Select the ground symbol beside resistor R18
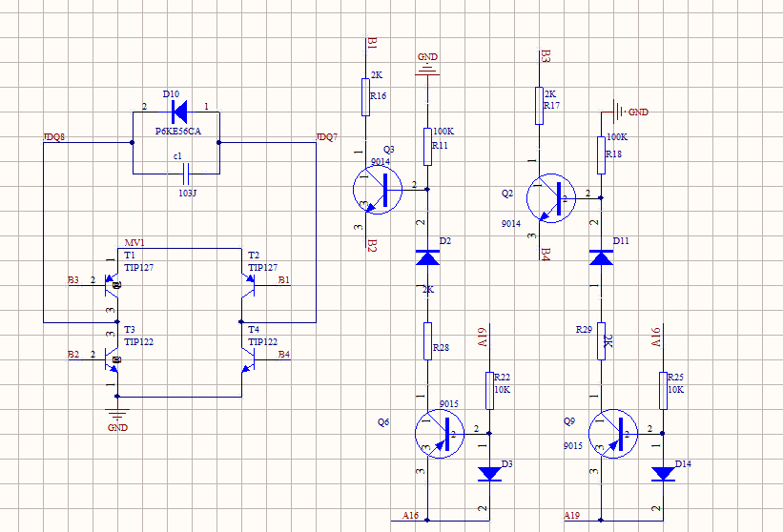783x532 pixels. [x=617, y=112]
